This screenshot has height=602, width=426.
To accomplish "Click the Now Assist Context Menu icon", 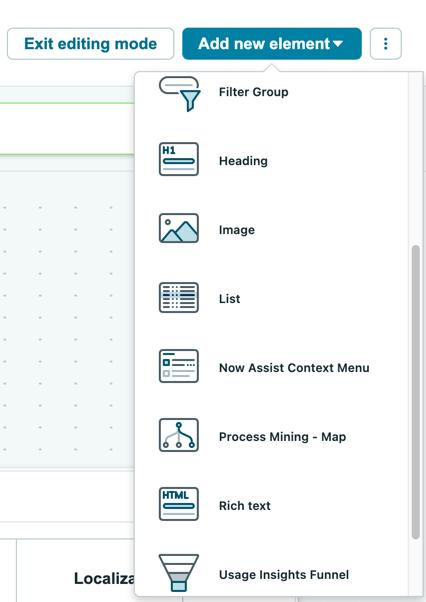I will click(x=179, y=366).
